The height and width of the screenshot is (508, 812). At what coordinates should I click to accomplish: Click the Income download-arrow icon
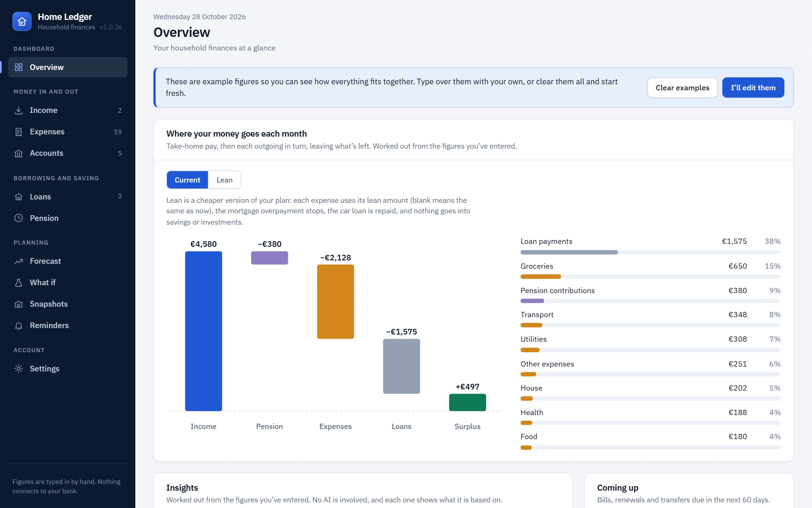[x=18, y=110]
